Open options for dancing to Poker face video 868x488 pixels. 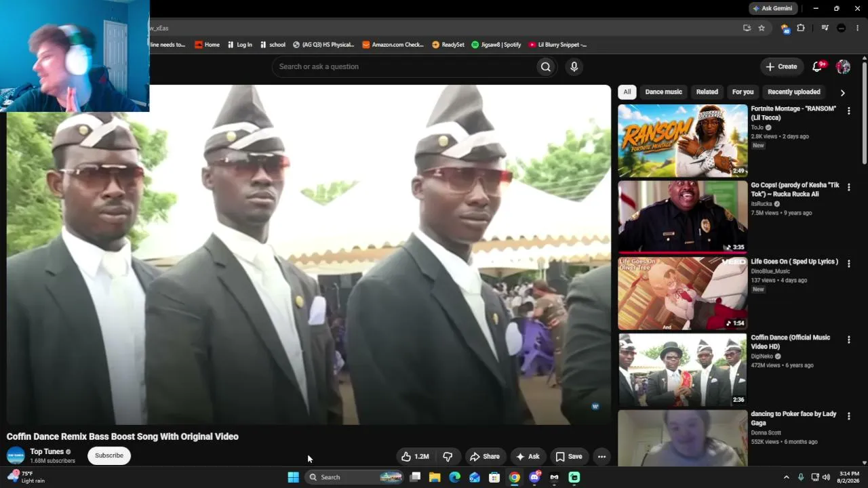coord(848,416)
